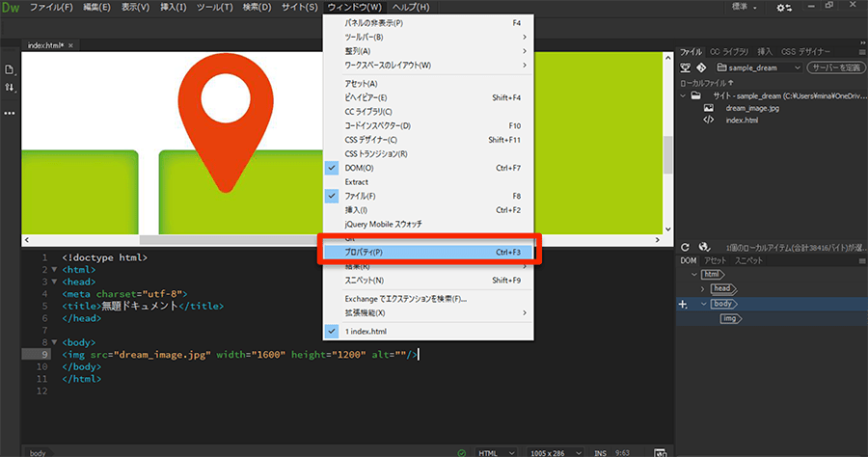Viewport: 868px width, 457px height.
Task: Click the globe icon beside refresh
Action: 704,248
